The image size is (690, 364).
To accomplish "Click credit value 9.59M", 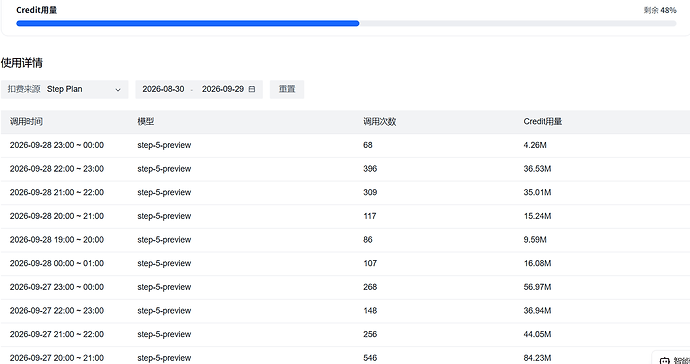I will click(x=535, y=240).
